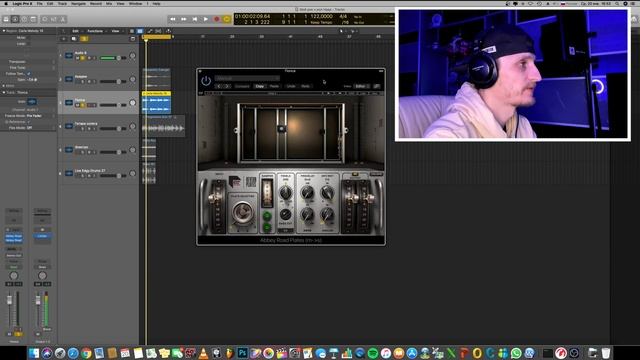
Task: Click the Rewind transport button
Action: (173, 19)
